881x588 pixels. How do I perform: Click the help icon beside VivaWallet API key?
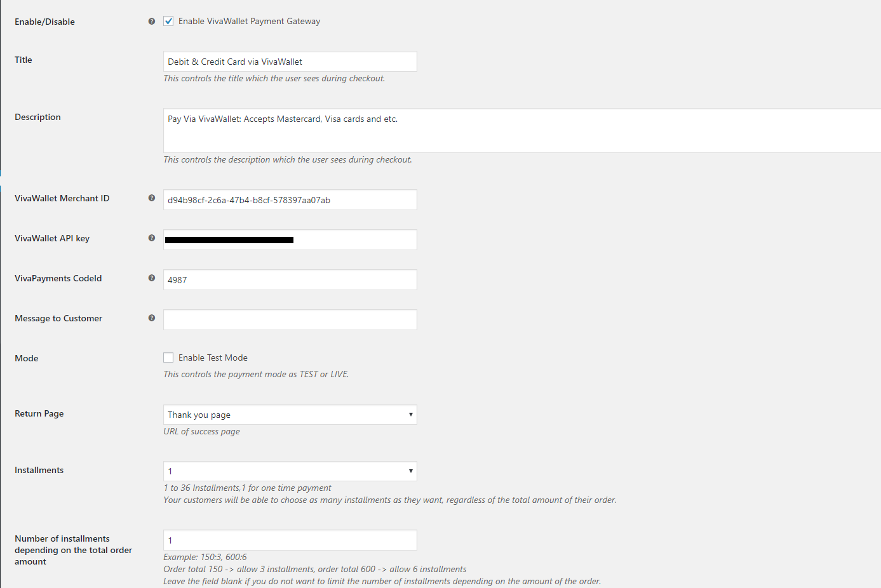[151, 237]
